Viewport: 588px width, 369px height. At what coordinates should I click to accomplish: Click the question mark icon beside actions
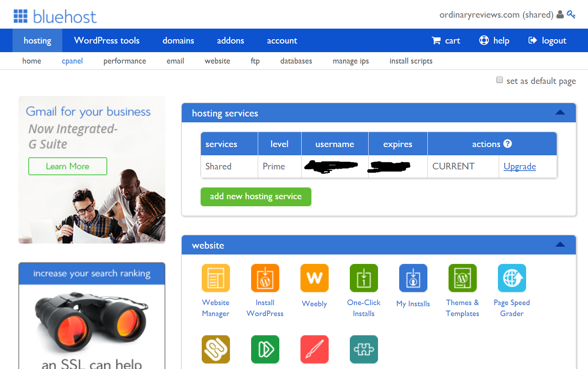pos(508,144)
